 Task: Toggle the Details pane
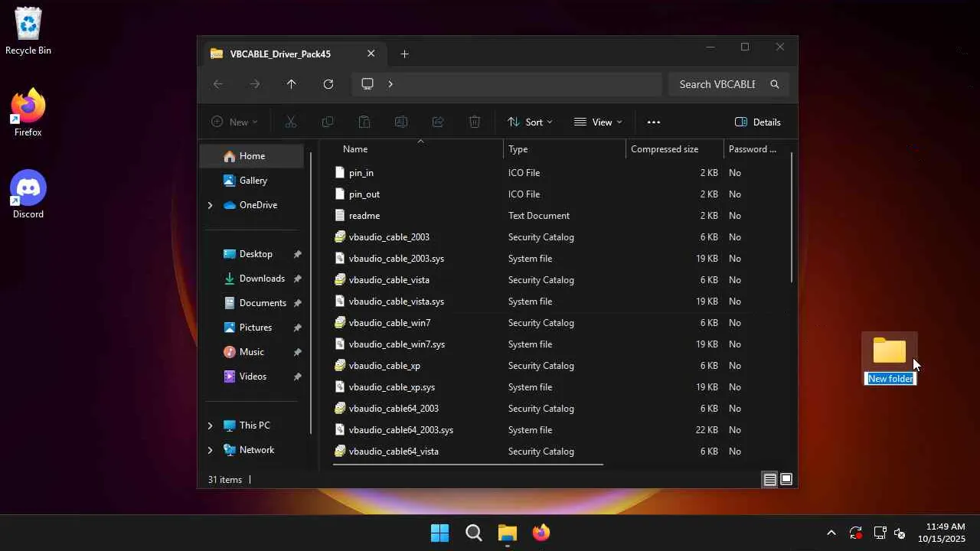click(758, 122)
